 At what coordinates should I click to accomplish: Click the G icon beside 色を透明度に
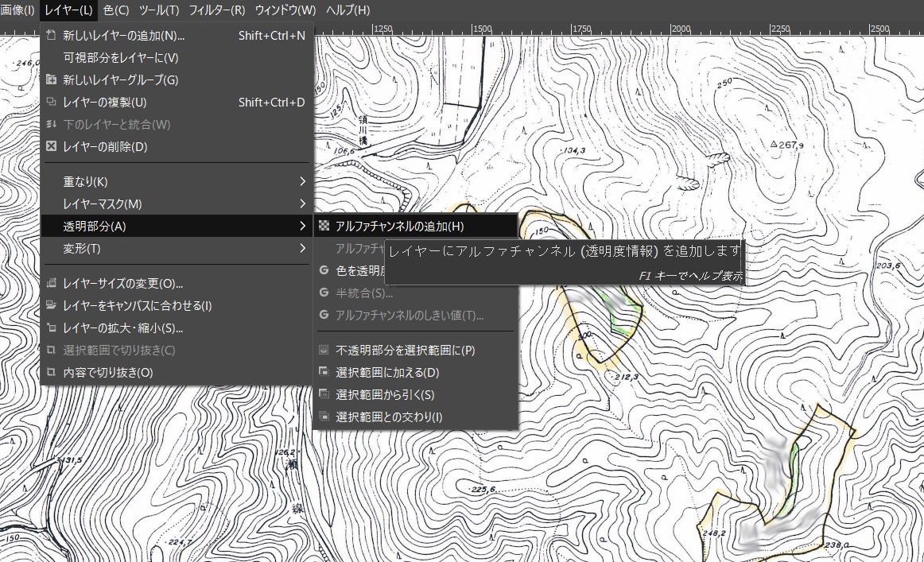324,270
